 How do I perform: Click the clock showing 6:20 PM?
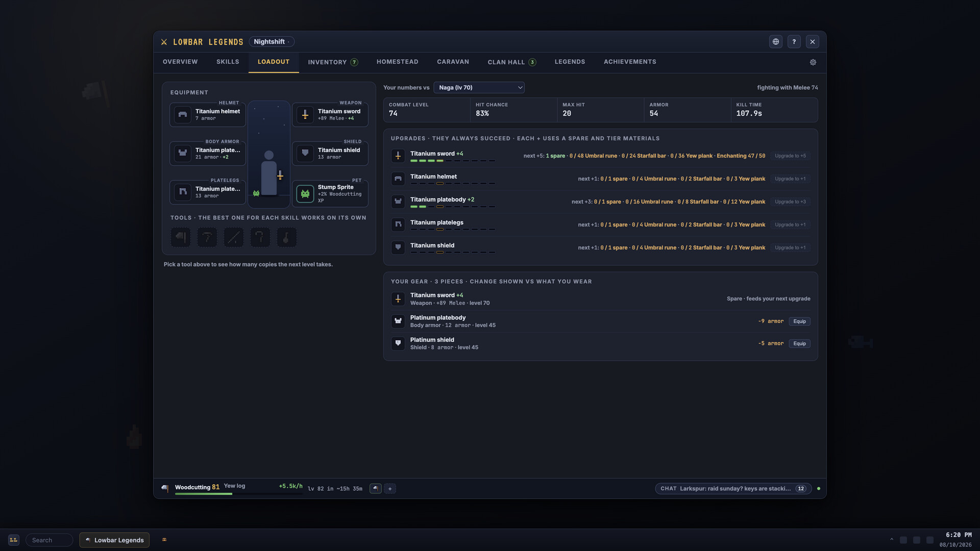(959, 535)
